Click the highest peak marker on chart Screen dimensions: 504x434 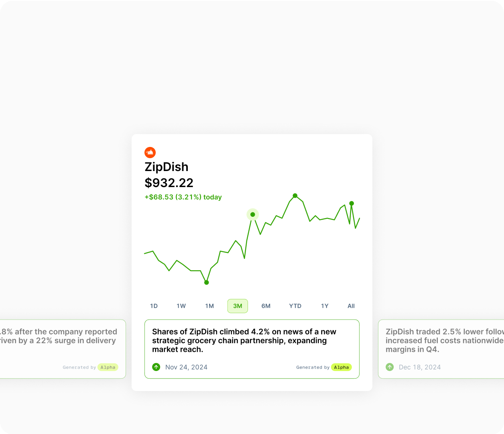pyautogui.click(x=295, y=196)
